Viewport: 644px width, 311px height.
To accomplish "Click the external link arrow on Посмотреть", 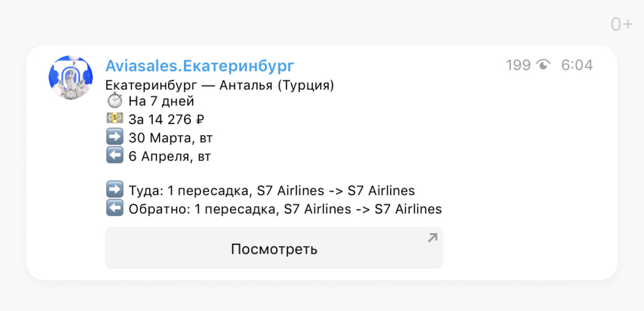I will (432, 237).
